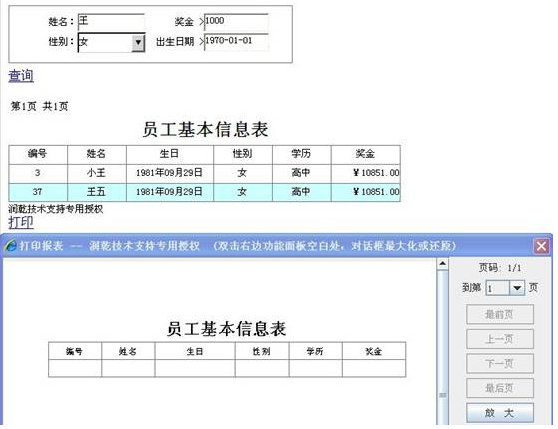Click the 奖金 bonus input field
Image resolution: width=558 pixels, height=429 pixels.
[x=236, y=21]
